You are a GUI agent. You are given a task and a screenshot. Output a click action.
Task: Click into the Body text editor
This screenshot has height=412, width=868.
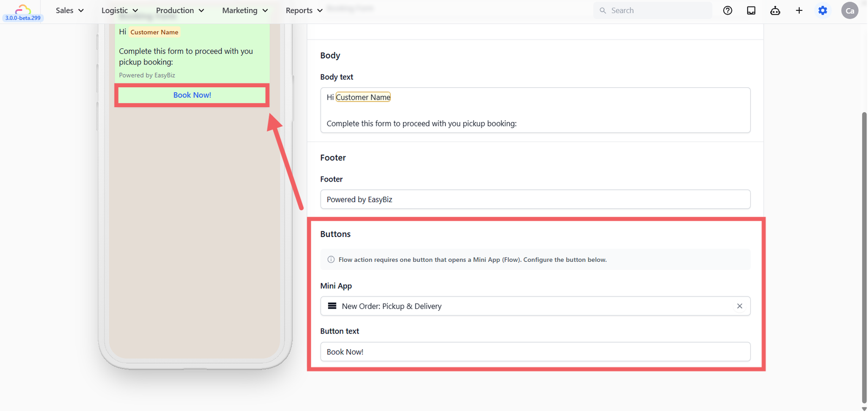pos(535,110)
